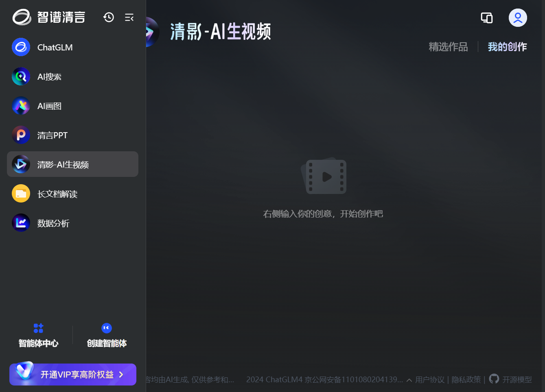Click the device/multi-screen icon at the top right
The height and width of the screenshot is (392, 545).
(x=487, y=18)
